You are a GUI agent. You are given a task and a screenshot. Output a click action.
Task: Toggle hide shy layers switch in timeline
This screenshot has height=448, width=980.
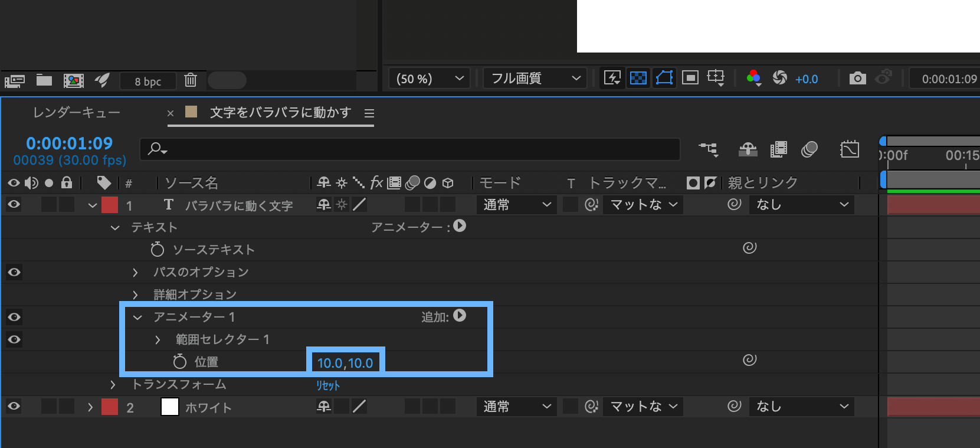pyautogui.click(x=748, y=149)
